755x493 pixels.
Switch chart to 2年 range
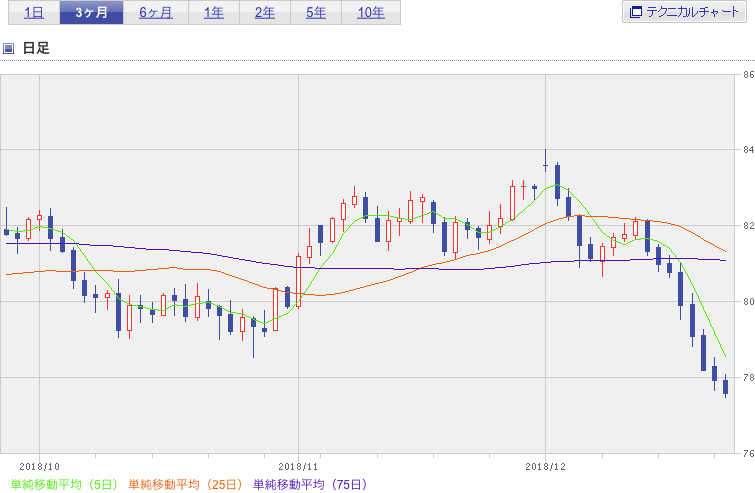[x=265, y=13]
